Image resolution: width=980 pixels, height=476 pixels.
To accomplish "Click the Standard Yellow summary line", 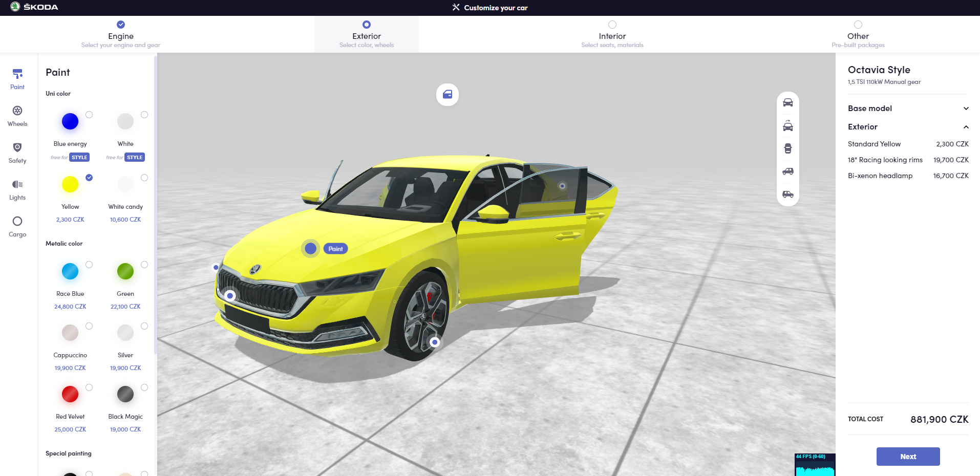I will coord(908,144).
